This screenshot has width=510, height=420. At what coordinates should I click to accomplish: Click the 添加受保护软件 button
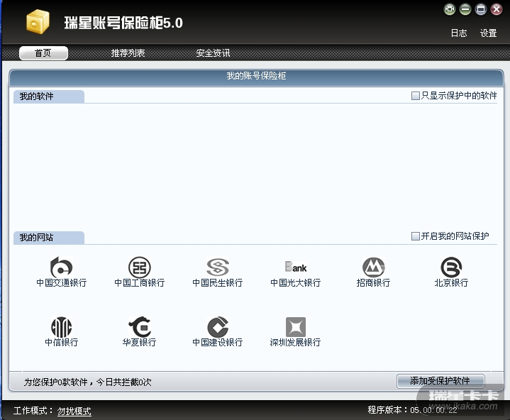coord(440,381)
